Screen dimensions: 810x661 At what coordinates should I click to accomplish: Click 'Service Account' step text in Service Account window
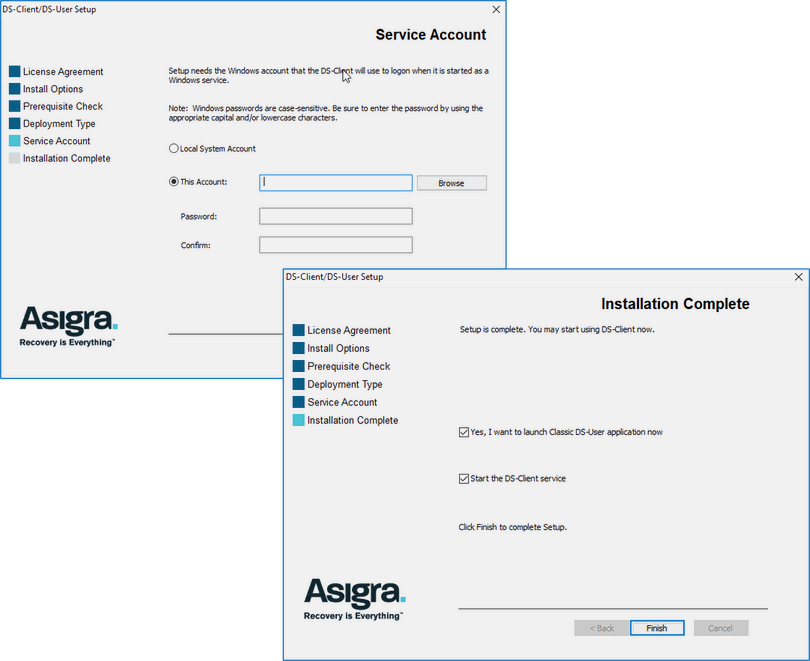(56, 141)
